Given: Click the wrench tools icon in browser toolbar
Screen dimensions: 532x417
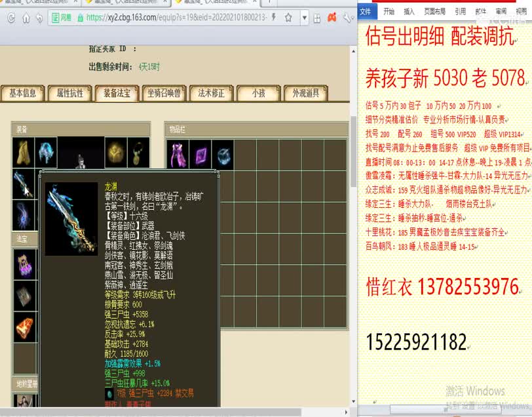Looking at the screenshot, I should pos(347,18).
